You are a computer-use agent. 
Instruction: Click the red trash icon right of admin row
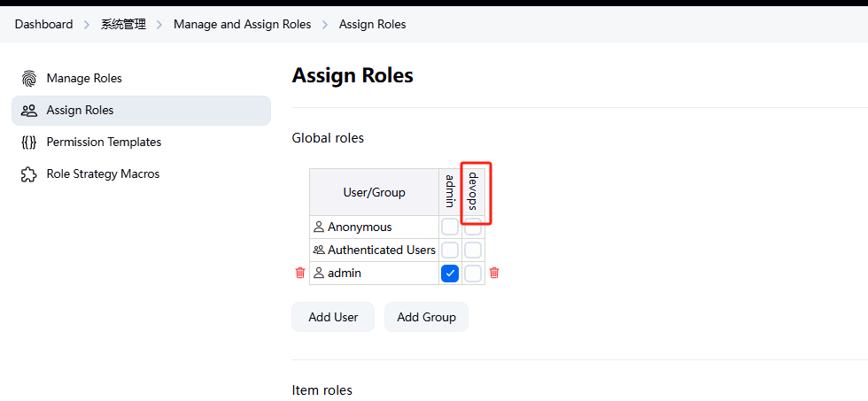[x=494, y=274]
